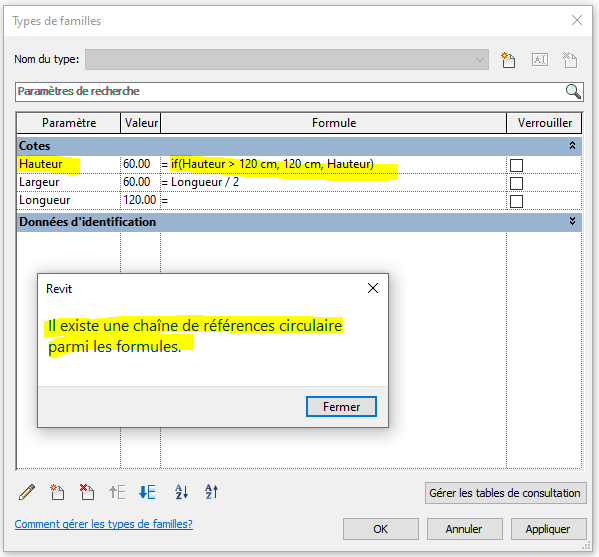Click the Formule column header
The height and width of the screenshot is (557, 599).
(x=333, y=123)
